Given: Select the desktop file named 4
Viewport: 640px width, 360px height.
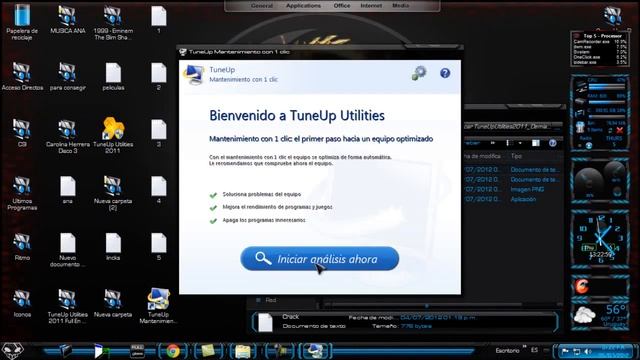Looking at the screenshot, I should pyautogui.click(x=159, y=189).
